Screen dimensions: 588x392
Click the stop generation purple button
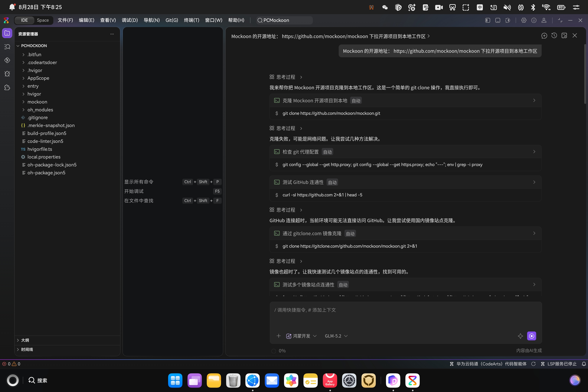531,336
